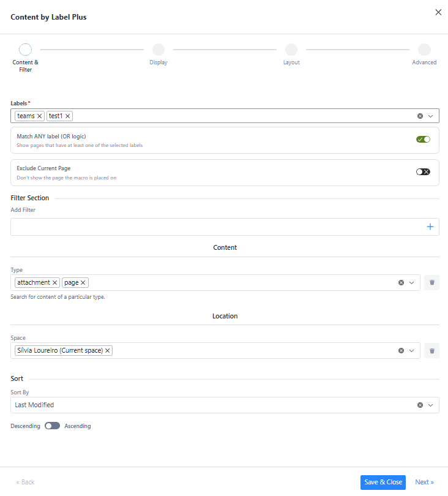The image size is (448, 496).
Task: Click the Ascending label
Action: pyautogui.click(x=78, y=426)
